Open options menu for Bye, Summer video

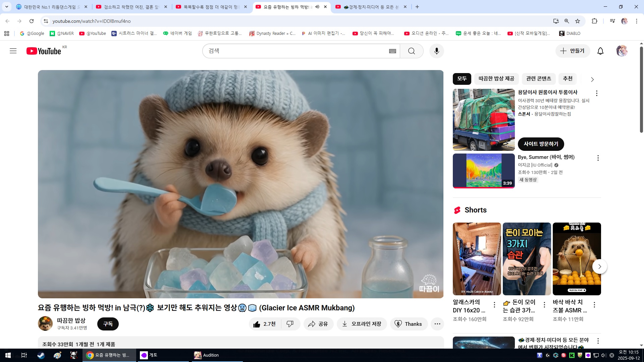point(598,158)
